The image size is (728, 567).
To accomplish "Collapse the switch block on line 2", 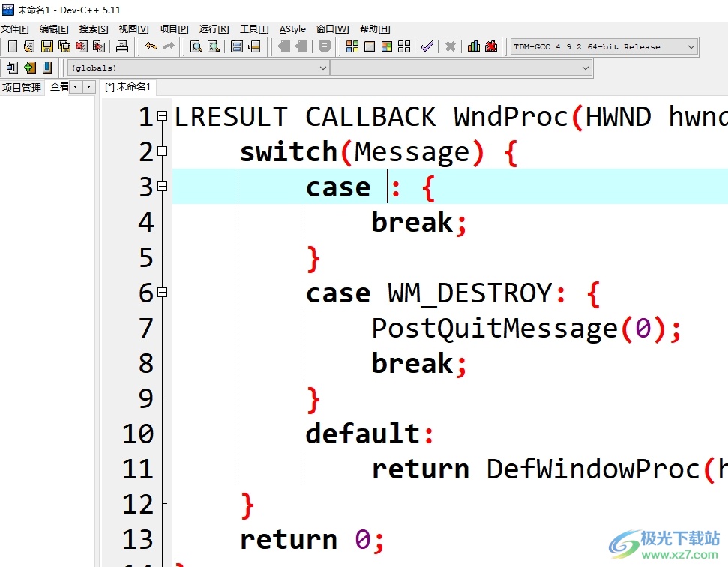I will point(163,151).
